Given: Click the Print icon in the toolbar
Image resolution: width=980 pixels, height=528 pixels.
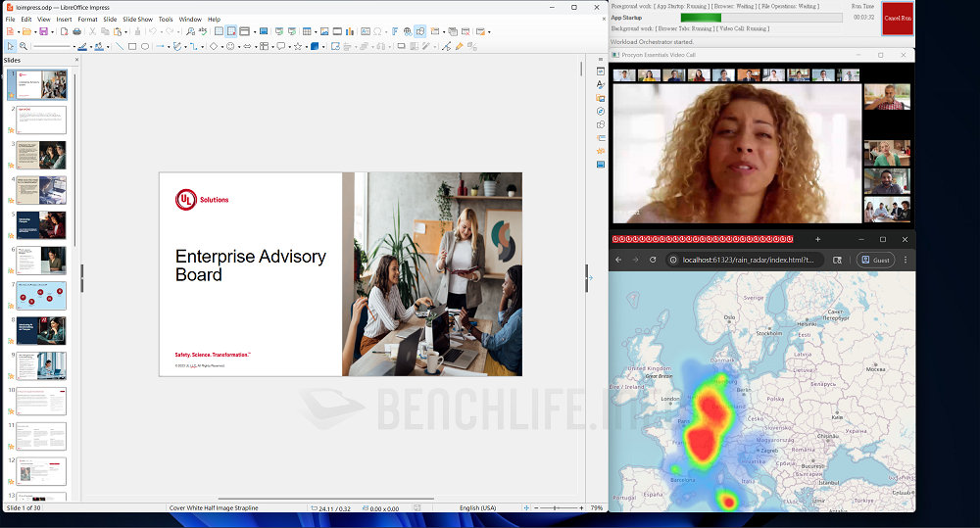Looking at the screenshot, I should [76, 31].
